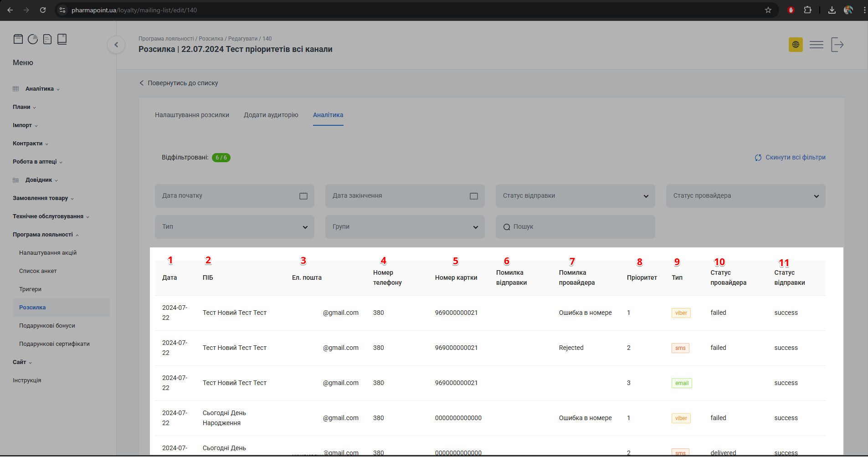This screenshot has width=868, height=457.
Task: Open Інструкція in sidebar
Action: (x=27, y=380)
